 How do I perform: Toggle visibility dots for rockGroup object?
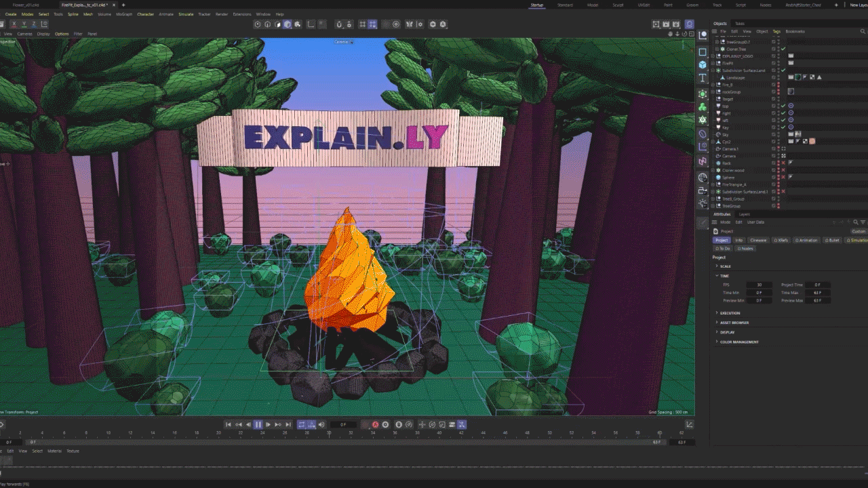[778, 91]
